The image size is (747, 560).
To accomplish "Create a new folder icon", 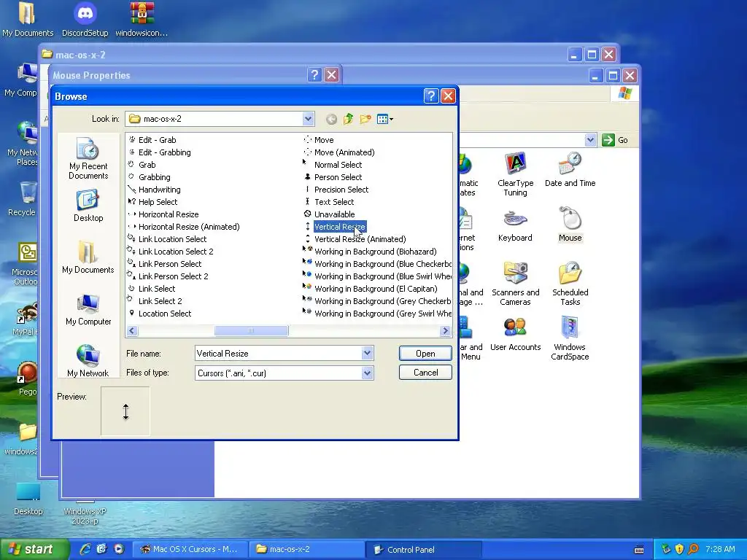I will [365, 119].
